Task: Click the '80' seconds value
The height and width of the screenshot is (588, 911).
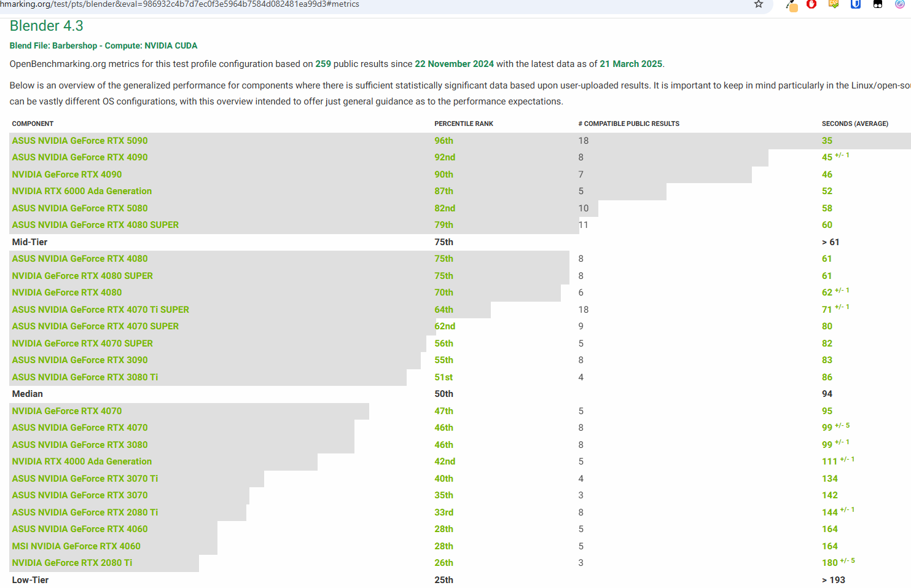Action: (827, 326)
